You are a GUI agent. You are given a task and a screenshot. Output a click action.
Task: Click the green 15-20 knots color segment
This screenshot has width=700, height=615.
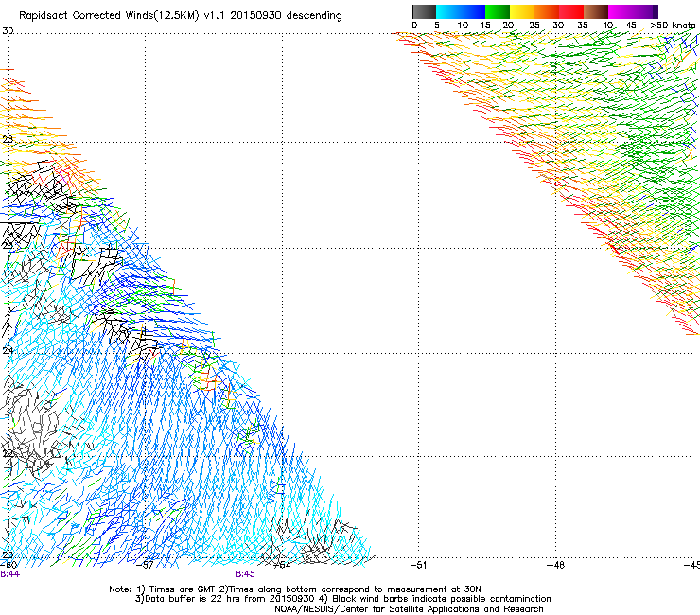[498, 11]
